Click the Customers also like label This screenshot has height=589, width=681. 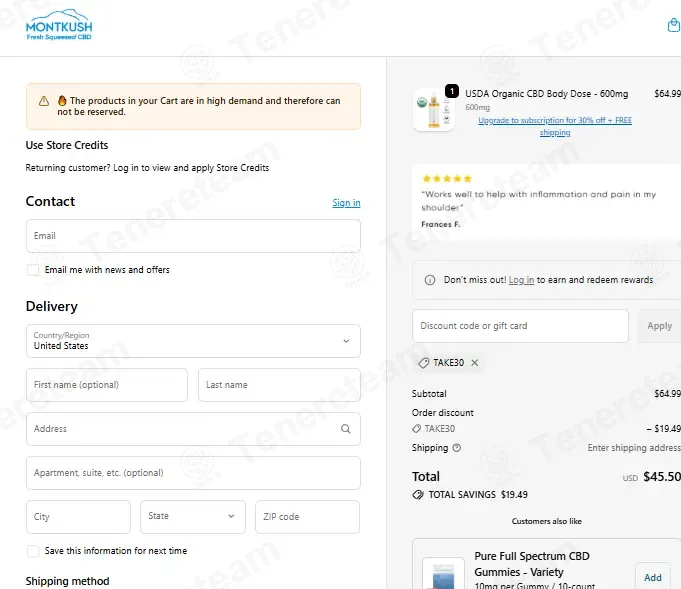pyautogui.click(x=546, y=521)
